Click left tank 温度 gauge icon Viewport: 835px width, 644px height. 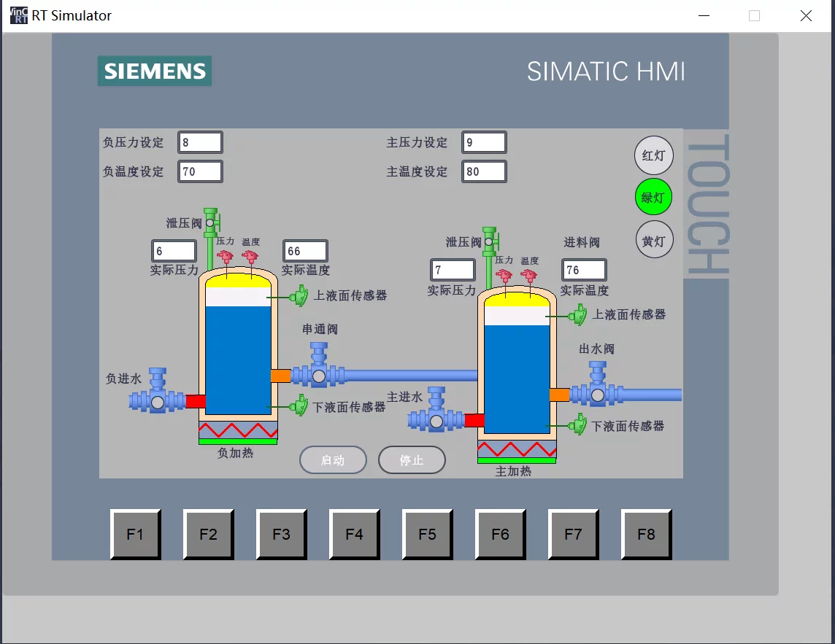(250, 257)
